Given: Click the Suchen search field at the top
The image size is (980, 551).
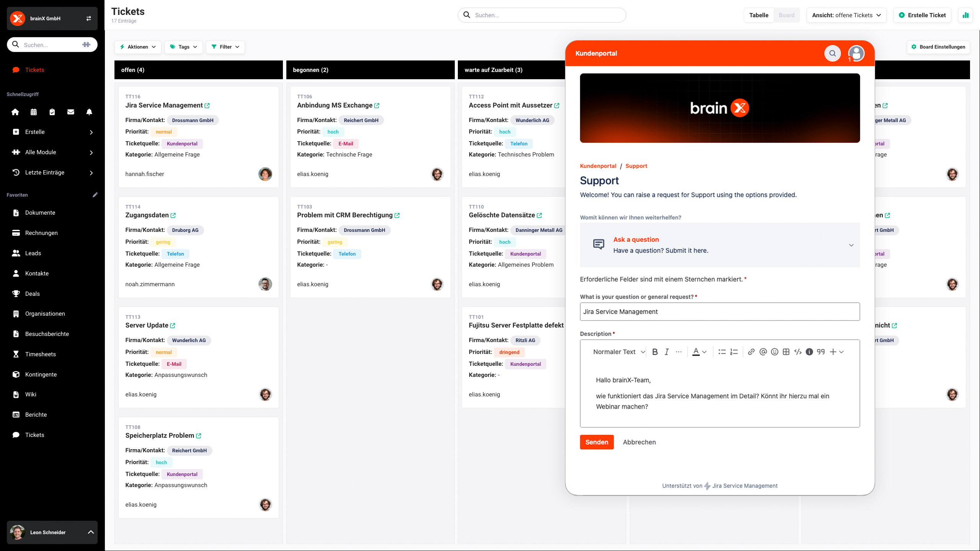Looking at the screenshot, I should pyautogui.click(x=541, y=15).
